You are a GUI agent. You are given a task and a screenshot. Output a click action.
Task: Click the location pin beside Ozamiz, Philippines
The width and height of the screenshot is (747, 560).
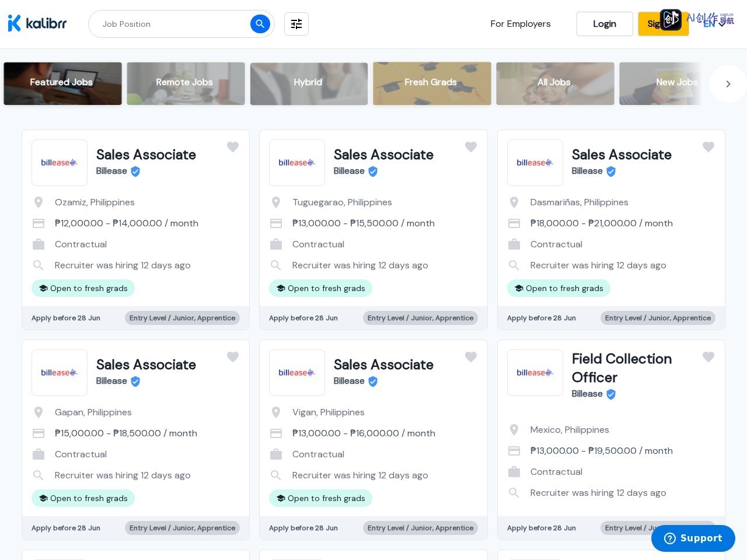[x=39, y=202]
